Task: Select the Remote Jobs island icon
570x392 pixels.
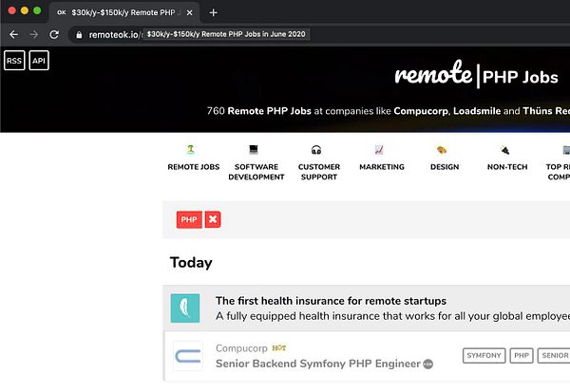Action: tap(191, 149)
